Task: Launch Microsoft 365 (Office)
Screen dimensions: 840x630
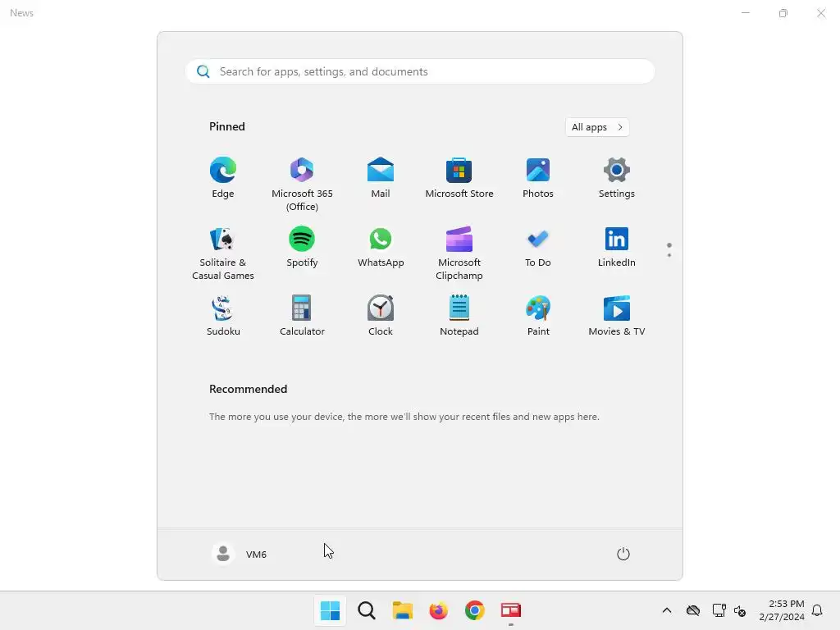Action: [x=302, y=184]
